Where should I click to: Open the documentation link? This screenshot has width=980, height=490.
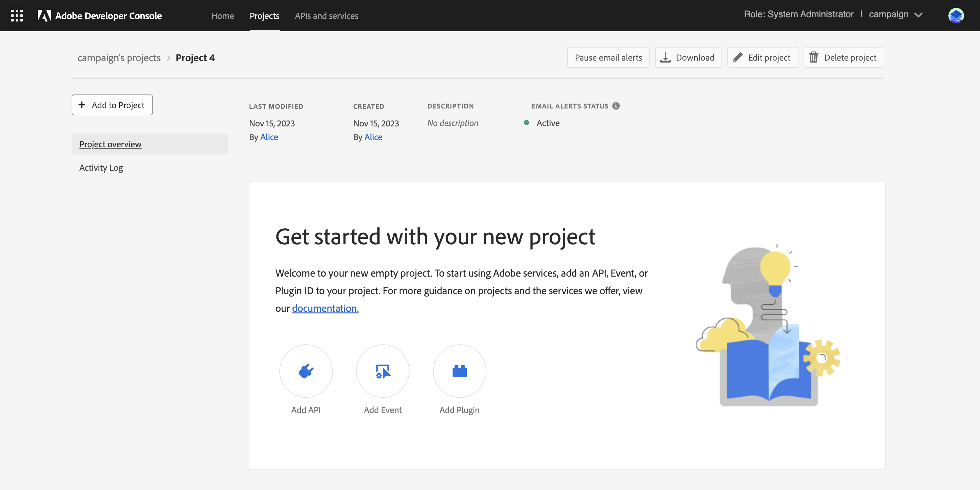pyautogui.click(x=325, y=308)
